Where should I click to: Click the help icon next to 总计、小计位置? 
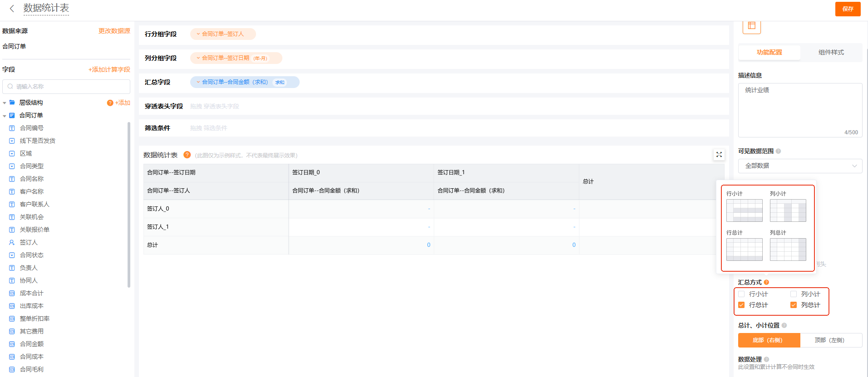click(784, 325)
